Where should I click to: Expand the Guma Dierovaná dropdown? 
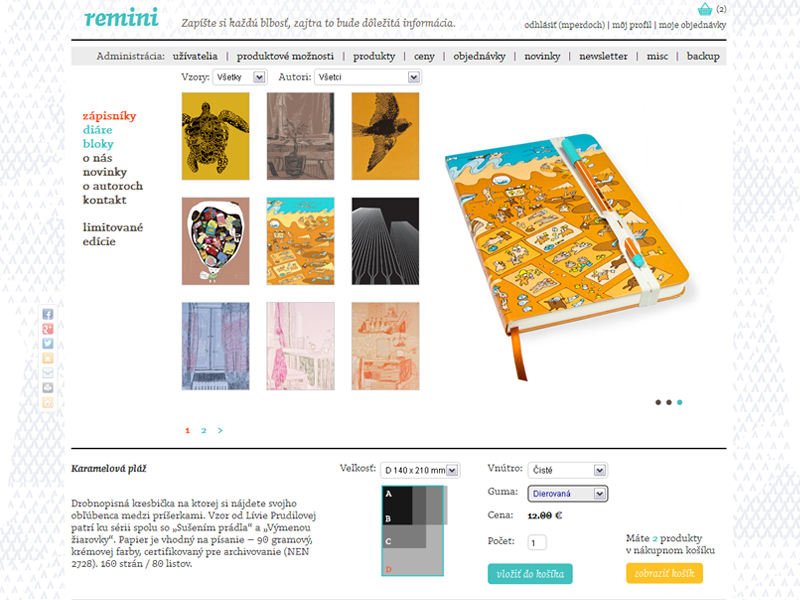(568, 493)
